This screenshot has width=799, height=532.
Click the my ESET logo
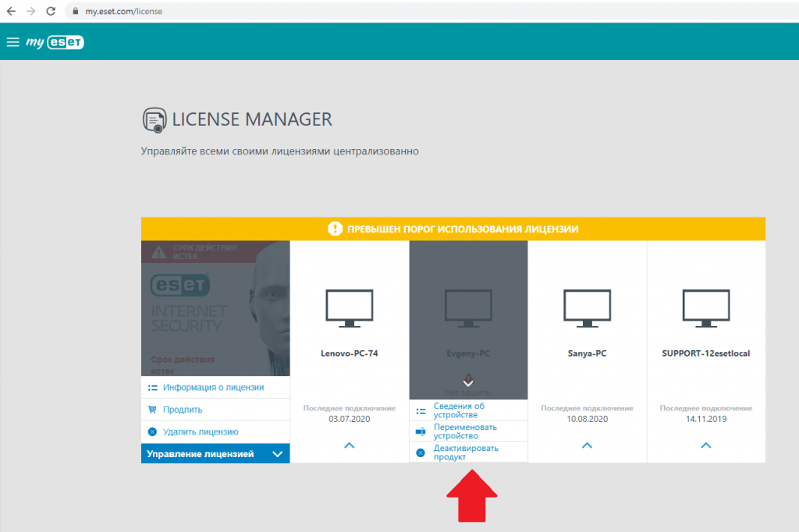point(55,42)
